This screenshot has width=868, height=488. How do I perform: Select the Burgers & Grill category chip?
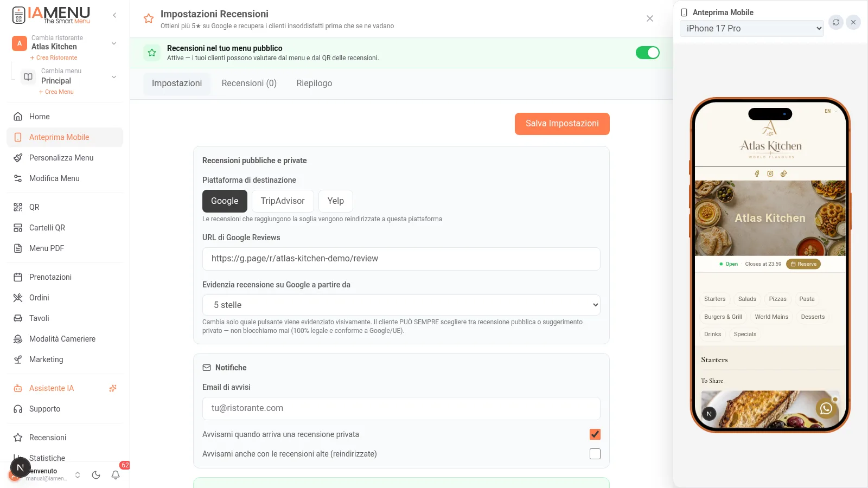pos(723,317)
